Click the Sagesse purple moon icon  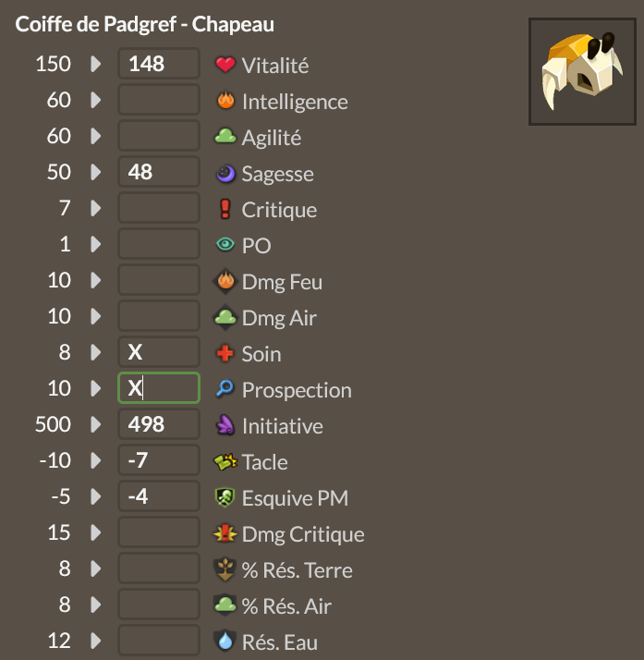click(x=225, y=173)
